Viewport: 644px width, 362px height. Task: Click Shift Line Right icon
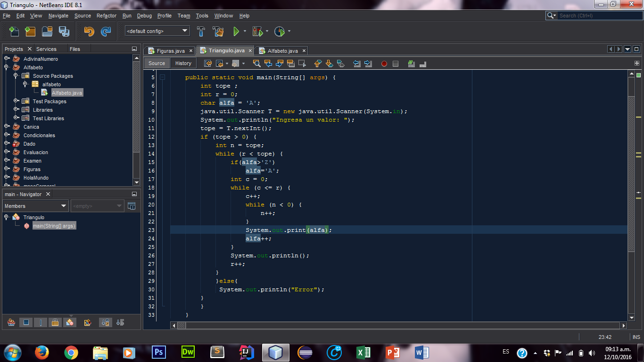click(x=368, y=64)
